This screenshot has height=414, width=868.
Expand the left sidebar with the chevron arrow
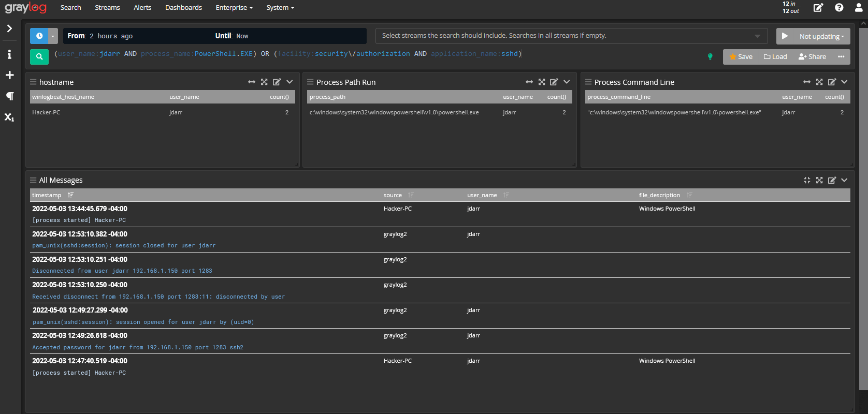pyautogui.click(x=9, y=28)
